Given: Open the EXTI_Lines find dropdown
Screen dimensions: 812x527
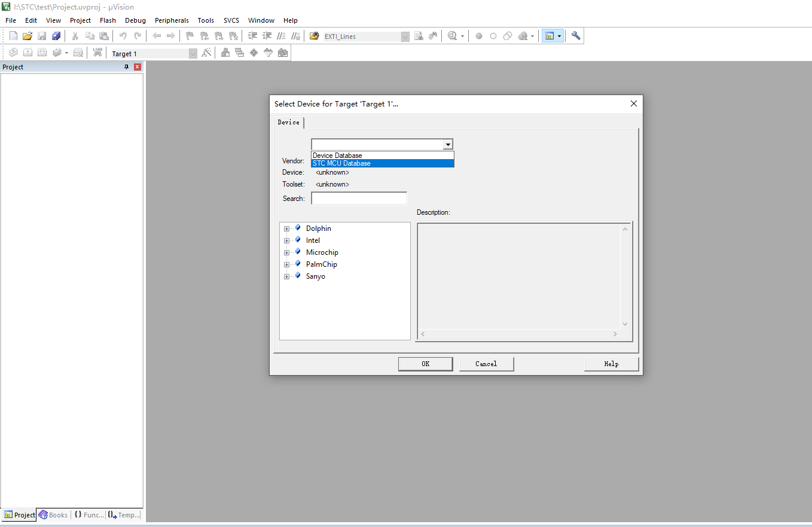Looking at the screenshot, I should [x=405, y=36].
